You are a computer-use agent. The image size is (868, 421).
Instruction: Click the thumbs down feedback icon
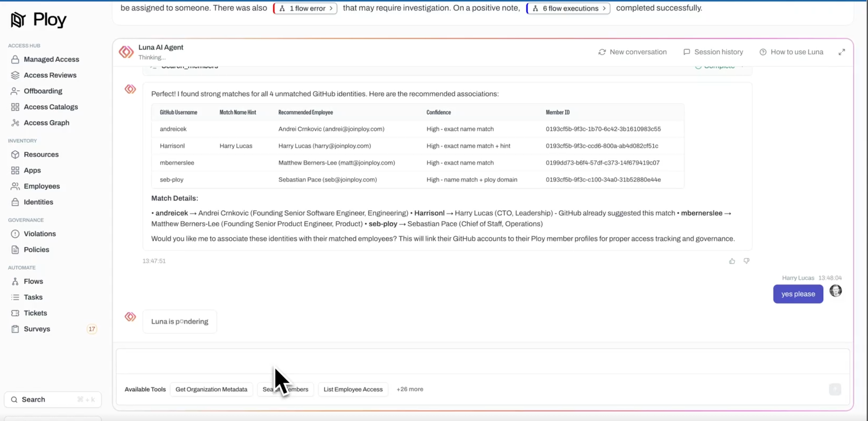point(746,261)
